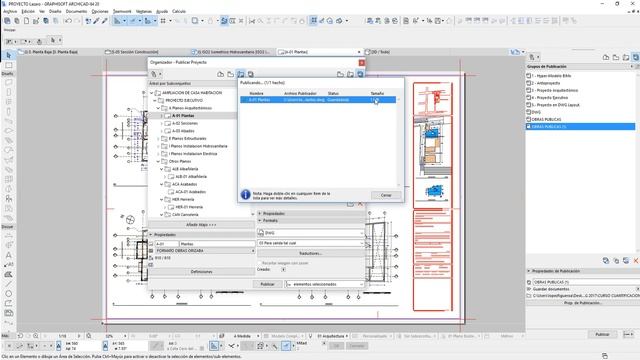Select the Text tool in the toolbox

coord(9,255)
